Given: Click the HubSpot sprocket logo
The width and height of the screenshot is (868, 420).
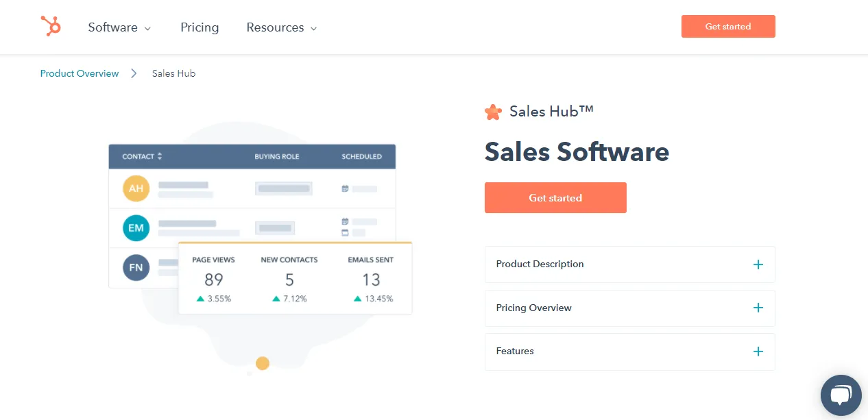Looking at the screenshot, I should coord(51,27).
